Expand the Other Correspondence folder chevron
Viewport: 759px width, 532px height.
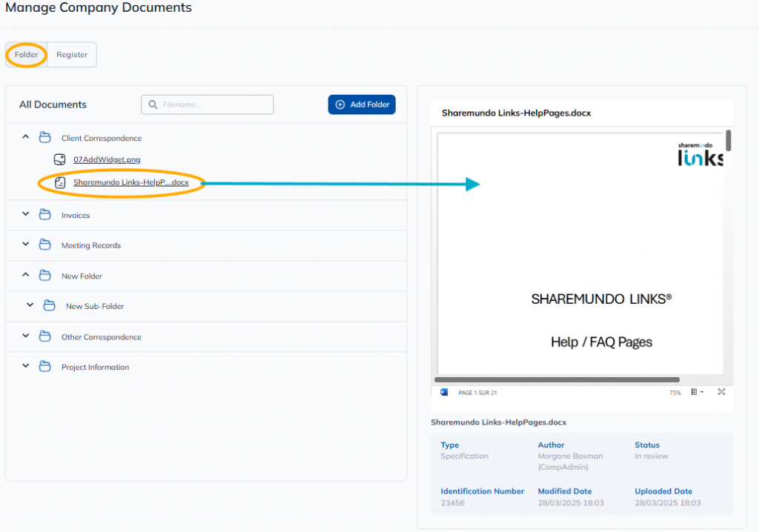[x=25, y=336]
